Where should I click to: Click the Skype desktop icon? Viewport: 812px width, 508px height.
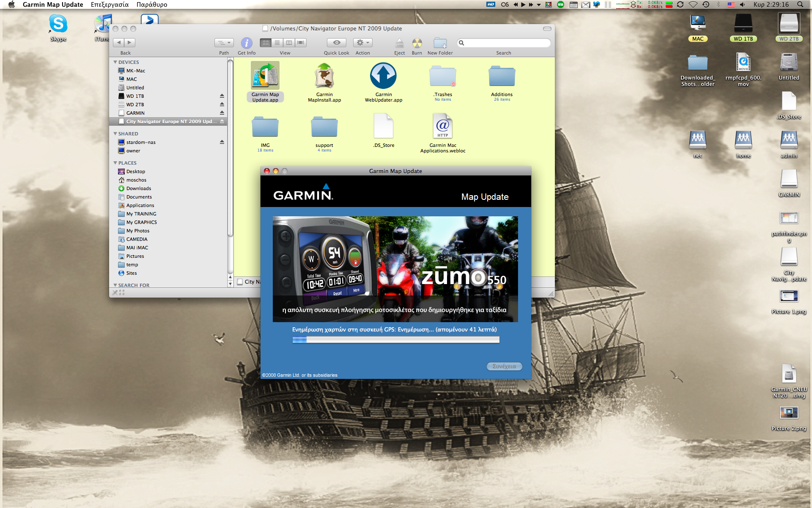pos(58,28)
